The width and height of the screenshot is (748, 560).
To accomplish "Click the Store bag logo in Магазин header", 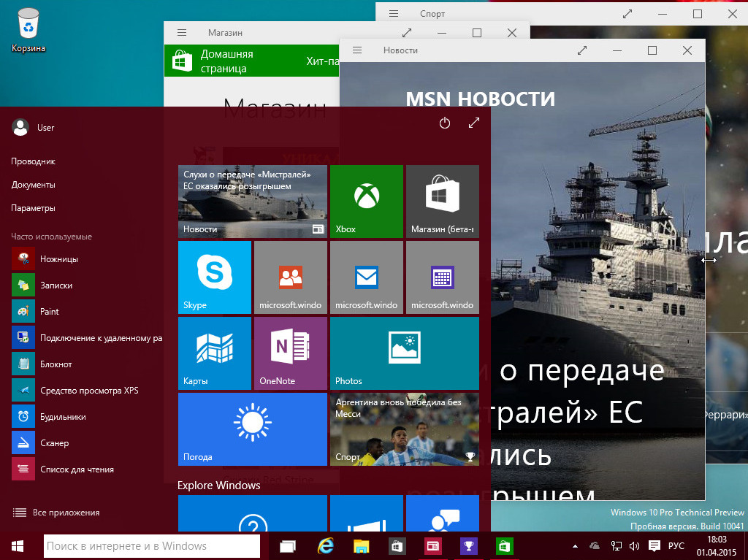I will (182, 61).
